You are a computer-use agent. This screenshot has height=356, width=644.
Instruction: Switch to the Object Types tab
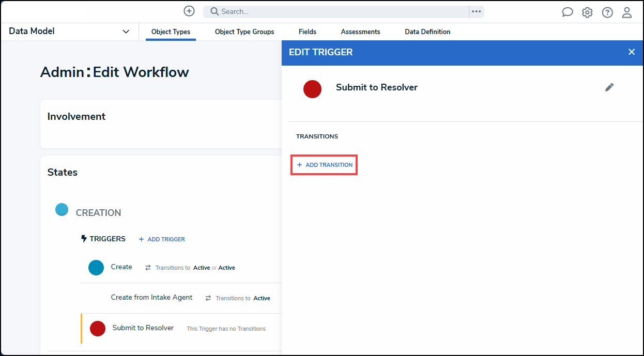(x=171, y=32)
